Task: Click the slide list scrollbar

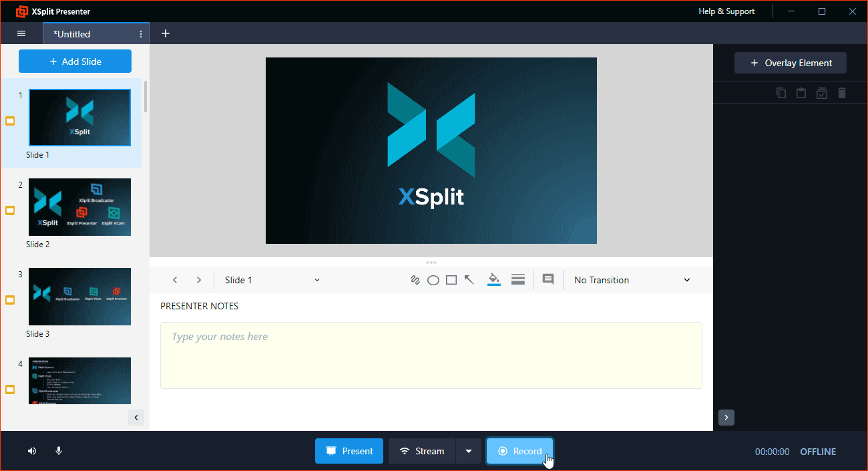Action: tap(146, 96)
